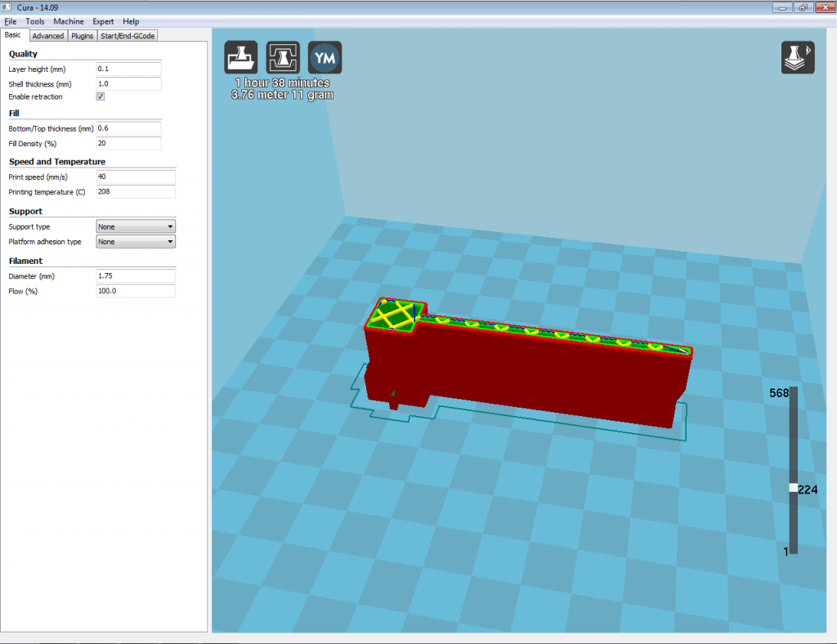Edit the Layer height value

click(128, 69)
